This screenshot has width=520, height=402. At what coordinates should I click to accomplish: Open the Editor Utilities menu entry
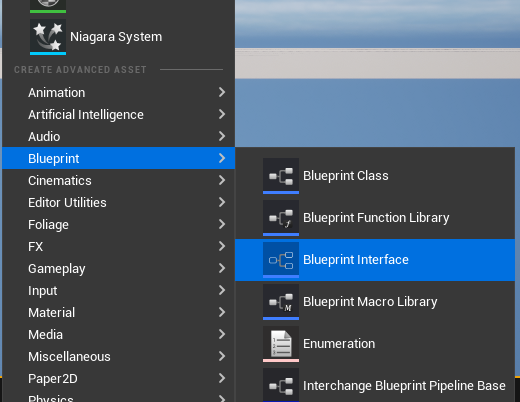pos(118,202)
